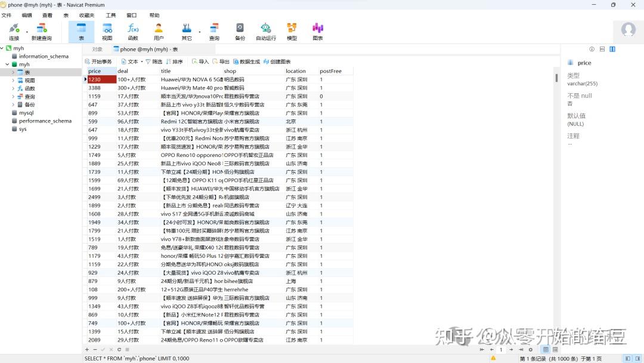
Task: Switch to the 对象 objects tab
Action: 97,50
